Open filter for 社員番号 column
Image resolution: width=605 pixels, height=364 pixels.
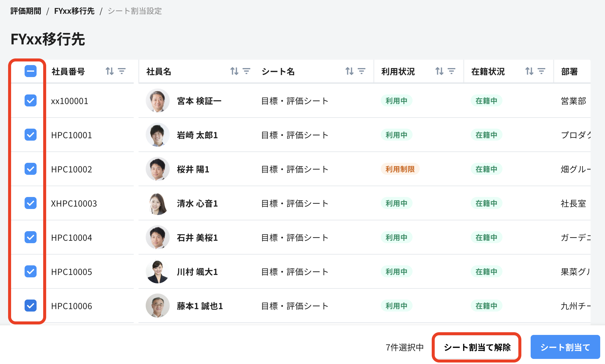pyautogui.click(x=122, y=71)
